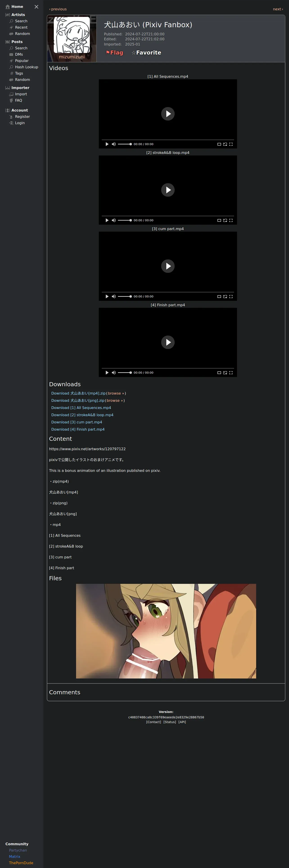Go to Home in the sidebar

pyautogui.click(x=14, y=7)
